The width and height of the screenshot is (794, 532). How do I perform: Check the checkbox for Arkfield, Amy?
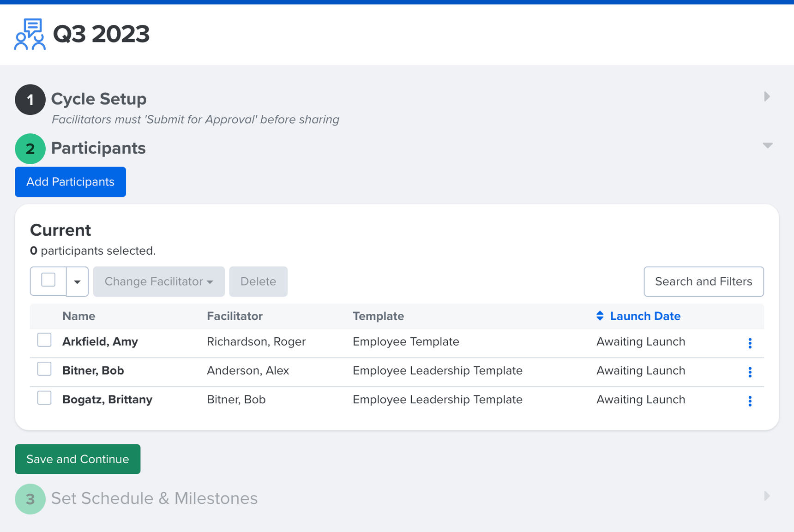44,340
